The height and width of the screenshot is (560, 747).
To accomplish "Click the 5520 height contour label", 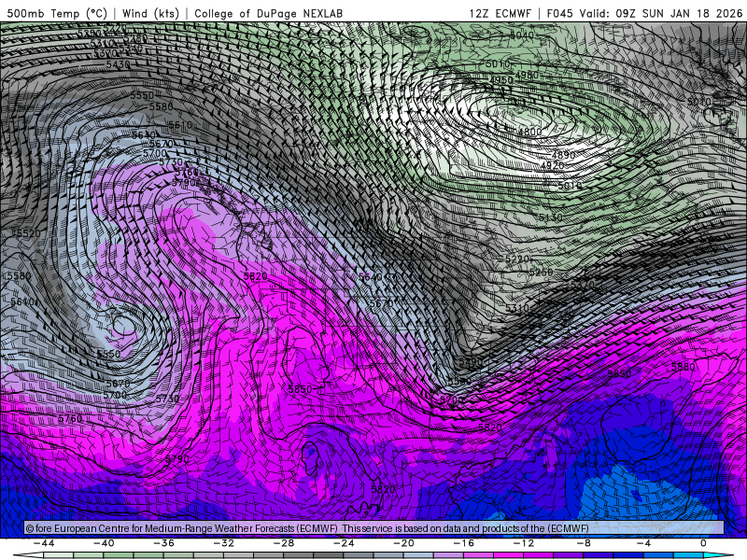I will [28, 233].
